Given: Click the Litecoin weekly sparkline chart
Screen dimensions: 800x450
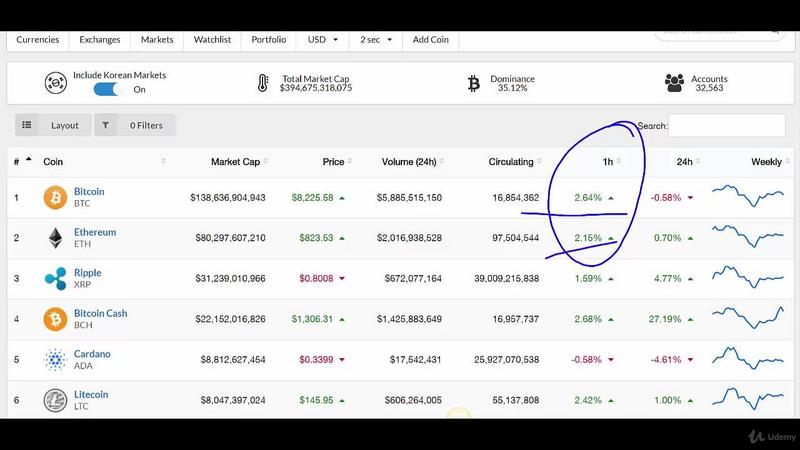Looking at the screenshot, I should coord(748,398).
